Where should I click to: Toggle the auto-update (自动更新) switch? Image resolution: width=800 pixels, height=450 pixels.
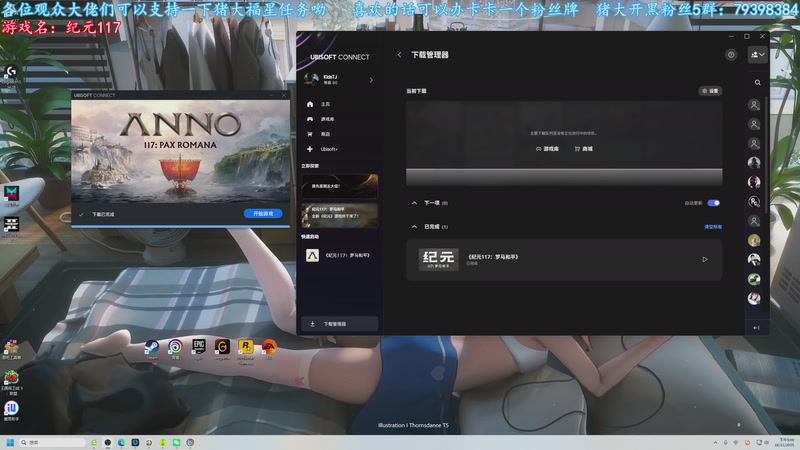714,203
